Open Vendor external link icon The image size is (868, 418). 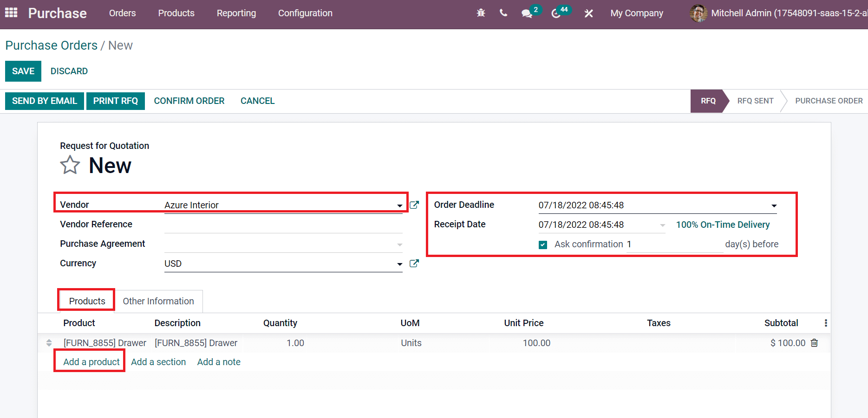[414, 205]
